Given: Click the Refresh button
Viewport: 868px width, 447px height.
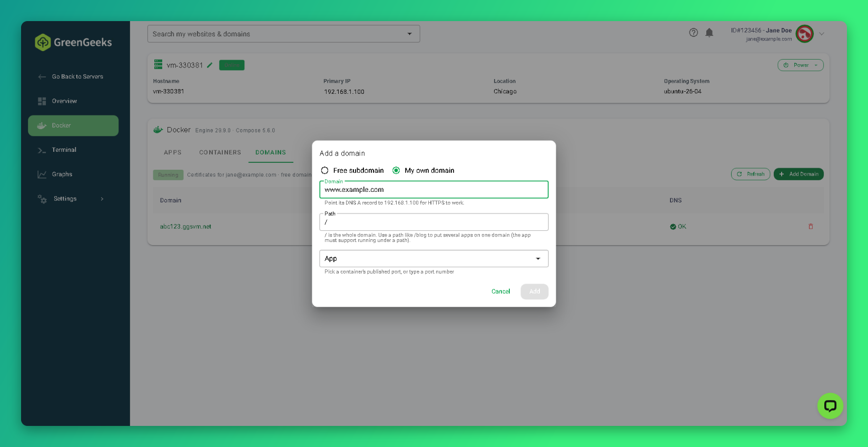Looking at the screenshot, I should pos(751,174).
